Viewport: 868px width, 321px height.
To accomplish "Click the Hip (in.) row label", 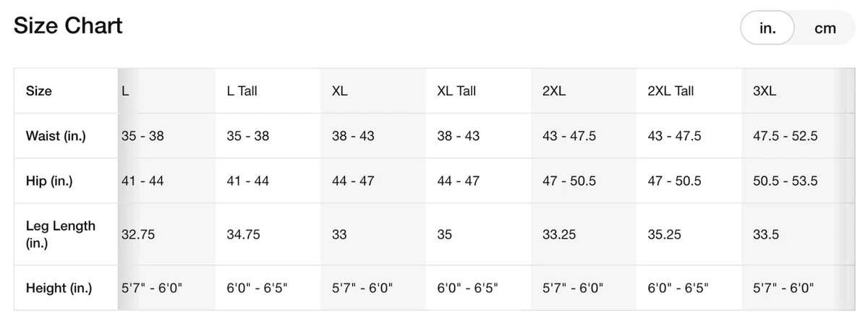I will [49, 181].
